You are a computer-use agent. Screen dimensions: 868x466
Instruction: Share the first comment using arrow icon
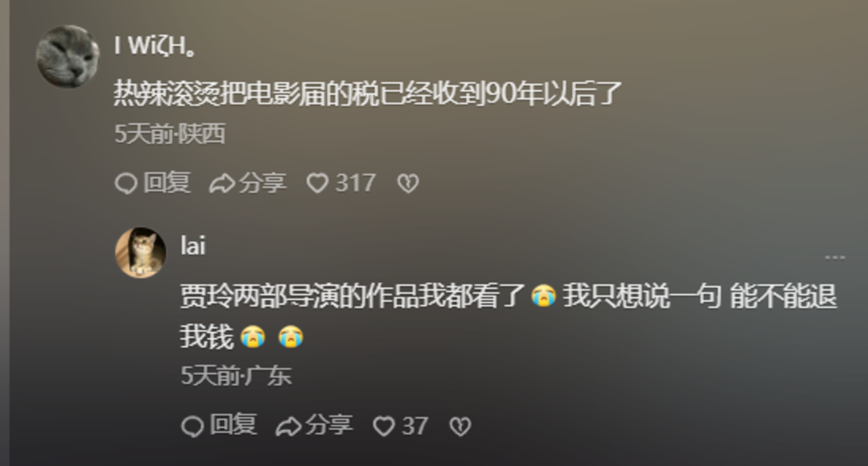coord(221,183)
